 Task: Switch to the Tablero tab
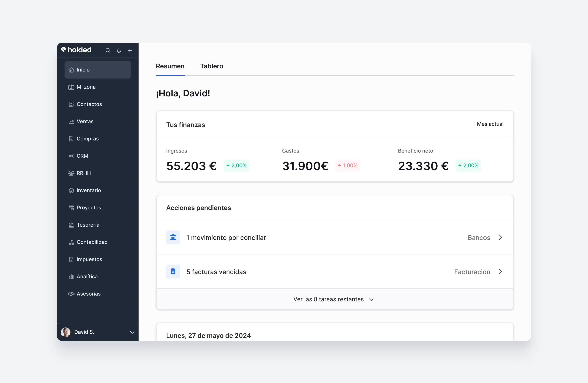212,66
